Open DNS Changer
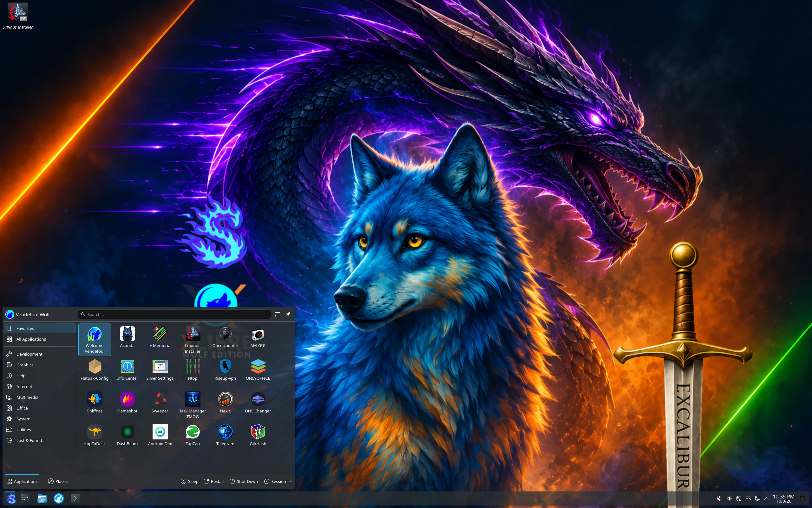Image resolution: width=812 pixels, height=508 pixels. point(258,403)
